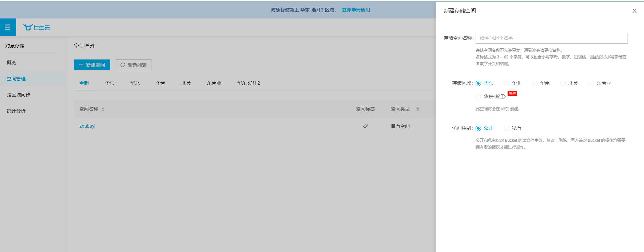
Task: Close the 新建存储空间 panel
Action: coord(635,11)
